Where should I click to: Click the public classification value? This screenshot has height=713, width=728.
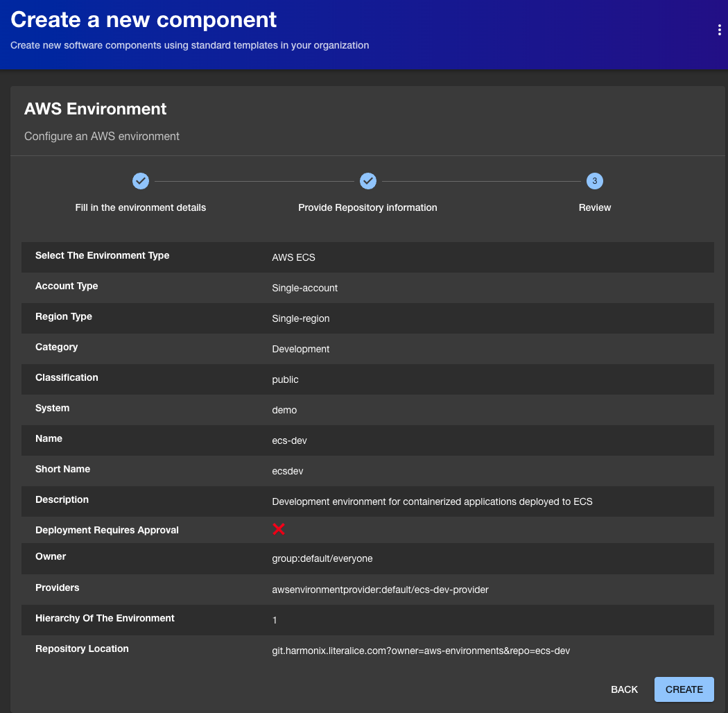point(285,379)
